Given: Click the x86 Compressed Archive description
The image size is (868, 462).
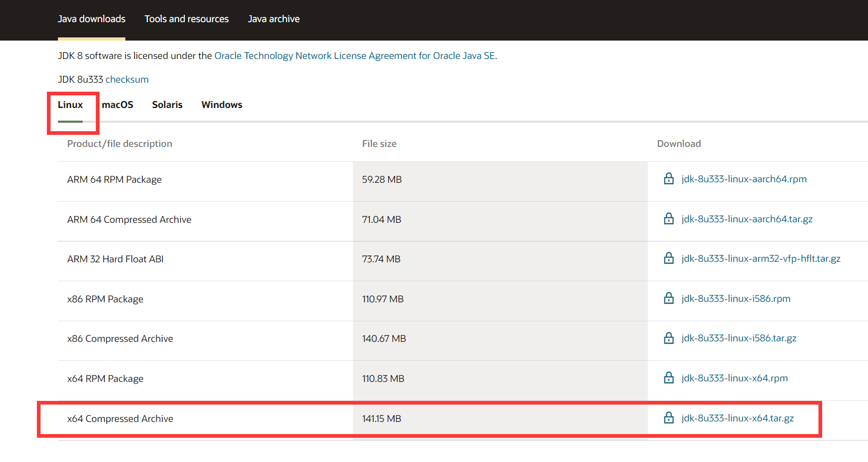Looking at the screenshot, I should (x=120, y=339).
